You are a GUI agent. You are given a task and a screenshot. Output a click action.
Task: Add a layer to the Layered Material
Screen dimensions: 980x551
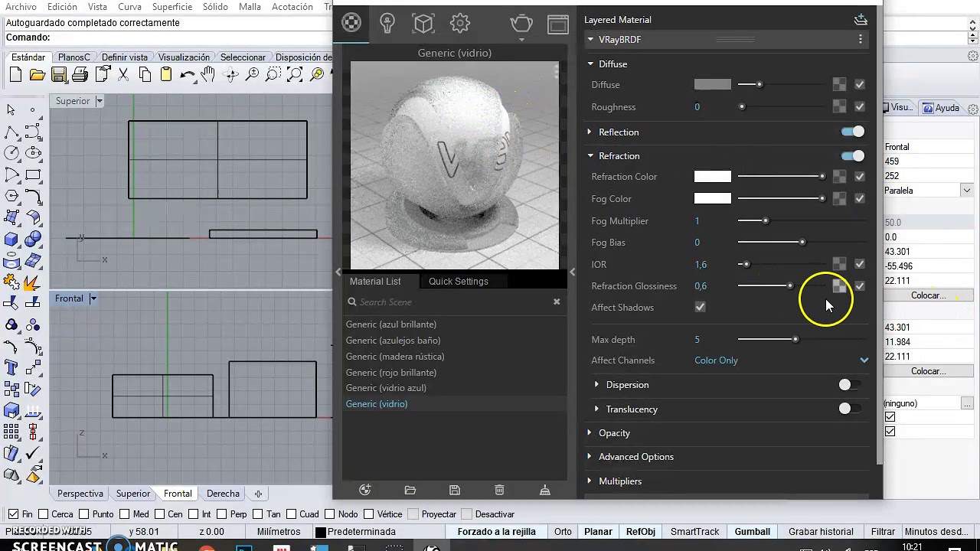[861, 19]
